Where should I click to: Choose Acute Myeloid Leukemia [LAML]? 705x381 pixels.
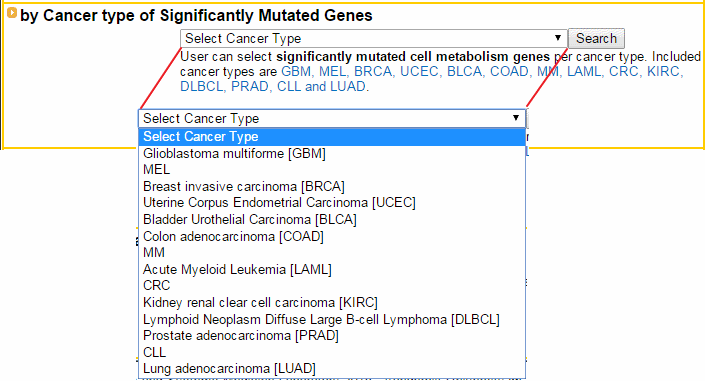coord(332,269)
